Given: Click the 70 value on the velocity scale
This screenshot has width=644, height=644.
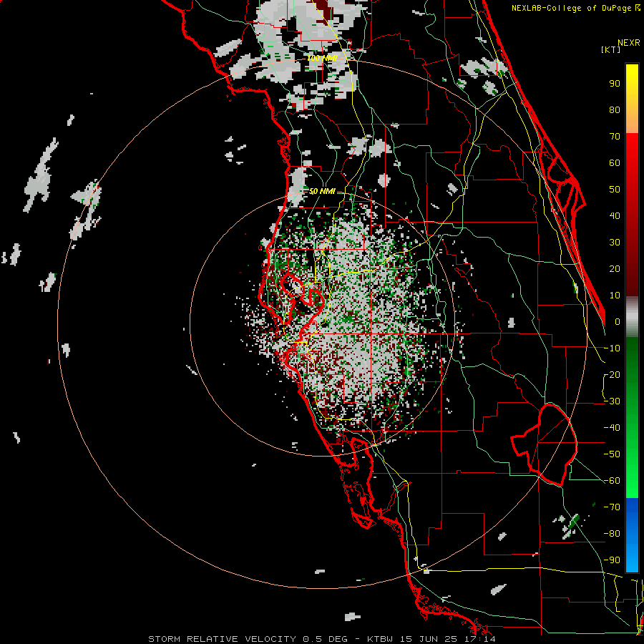Looking at the screenshot, I should [615, 137].
